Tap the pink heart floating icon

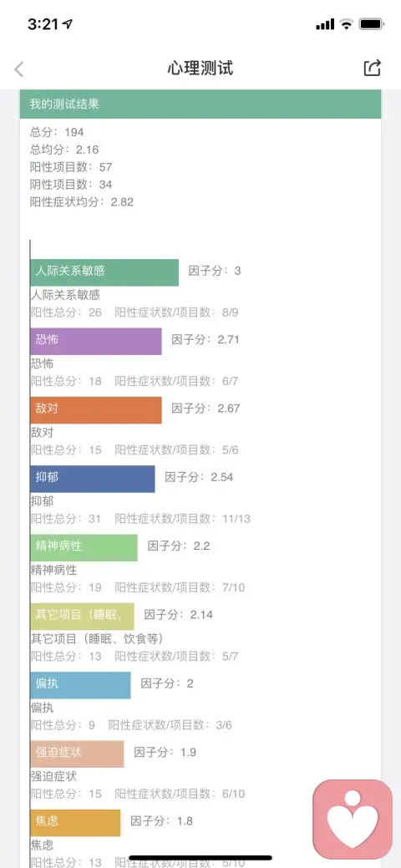coord(353,819)
